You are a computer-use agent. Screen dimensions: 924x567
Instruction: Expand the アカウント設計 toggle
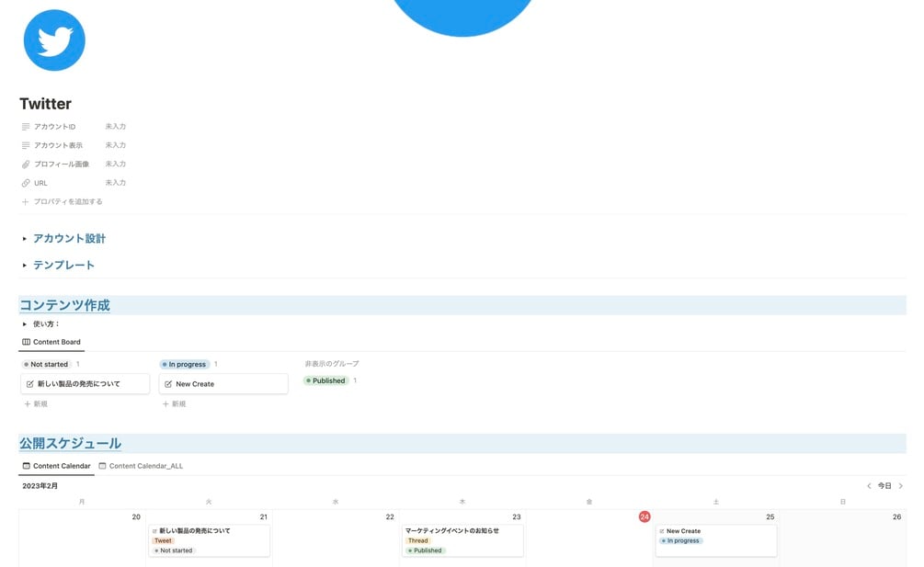point(24,238)
